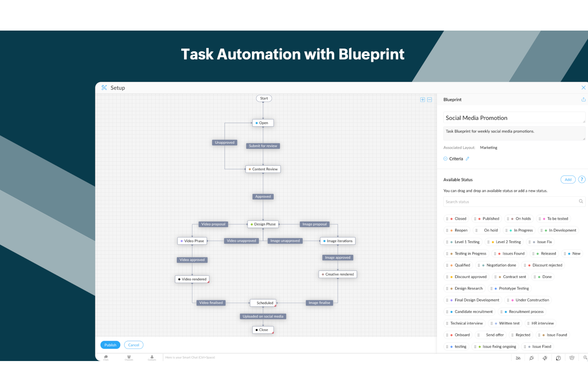
Task: Click the Prototype Testing status chip
Action: [510, 289]
